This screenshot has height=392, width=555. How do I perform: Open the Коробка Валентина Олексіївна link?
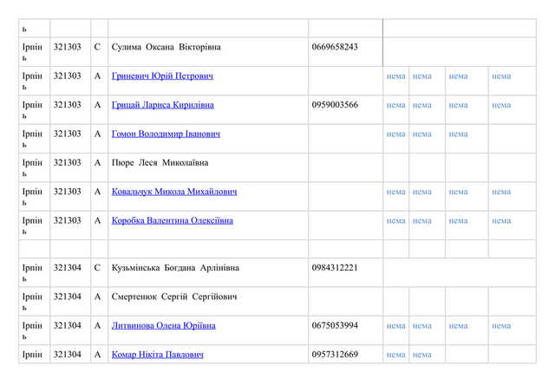pos(172,220)
